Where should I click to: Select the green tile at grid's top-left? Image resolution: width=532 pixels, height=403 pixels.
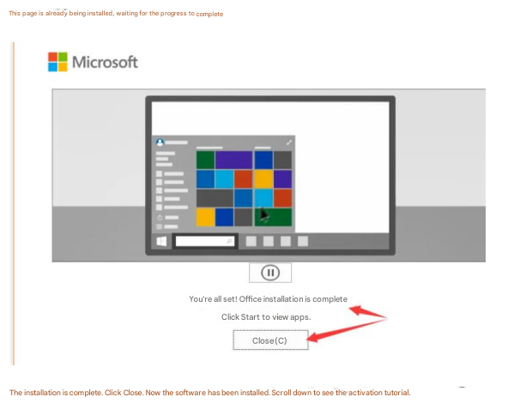click(x=205, y=160)
